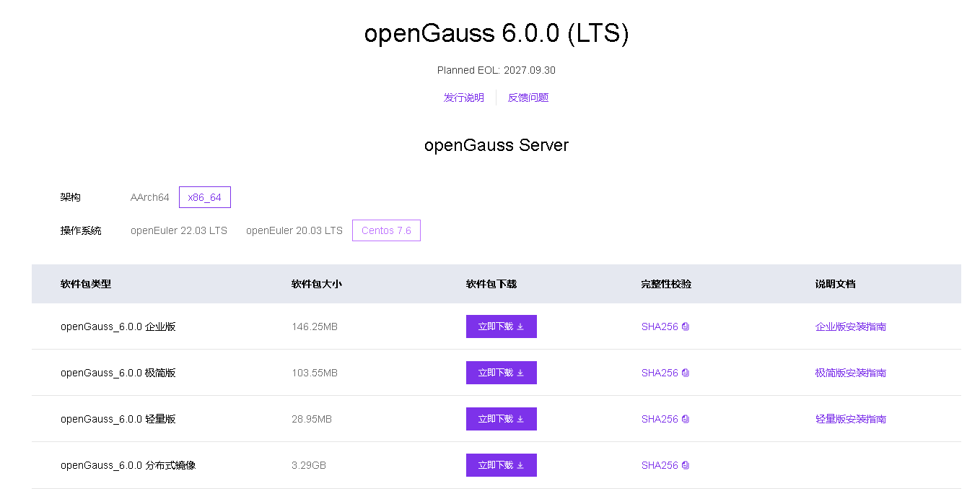Choose openEuler 20.03 LTS operating system

(294, 230)
